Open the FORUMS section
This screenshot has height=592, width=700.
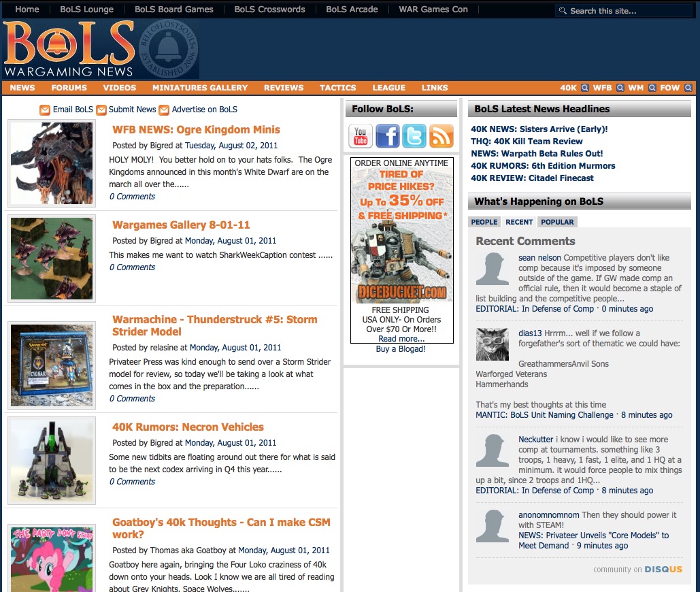click(x=69, y=88)
